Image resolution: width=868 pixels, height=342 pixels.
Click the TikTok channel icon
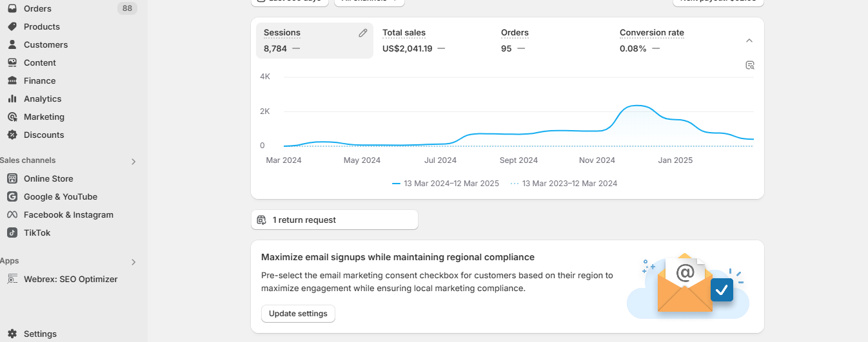click(x=12, y=233)
